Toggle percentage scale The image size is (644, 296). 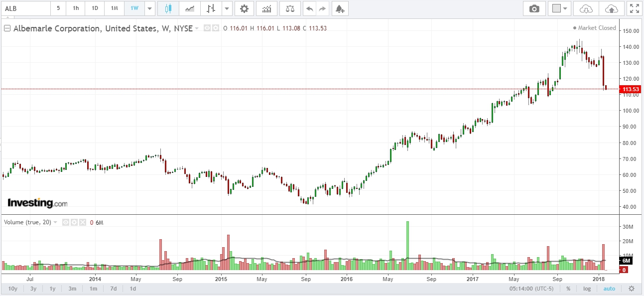point(568,289)
